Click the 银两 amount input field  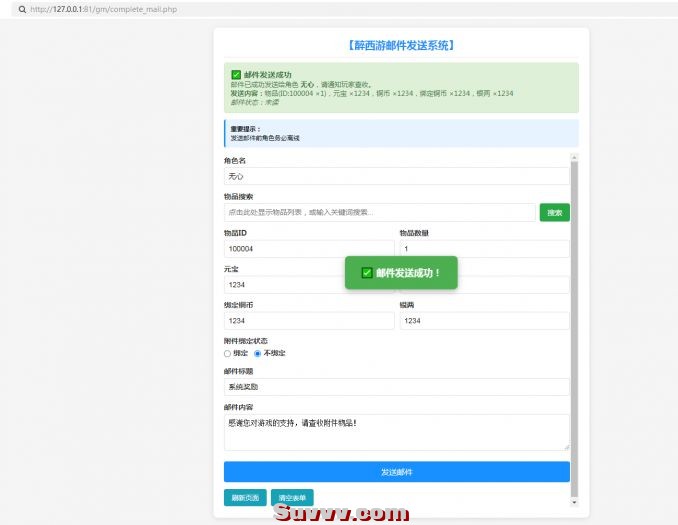484,321
